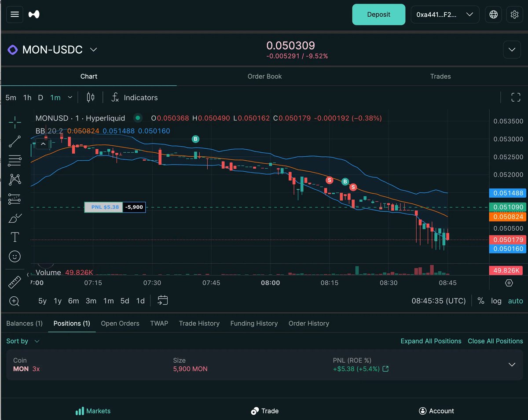The image size is (528, 420).
Task: Toggle auto price scaling
Action: (x=515, y=301)
